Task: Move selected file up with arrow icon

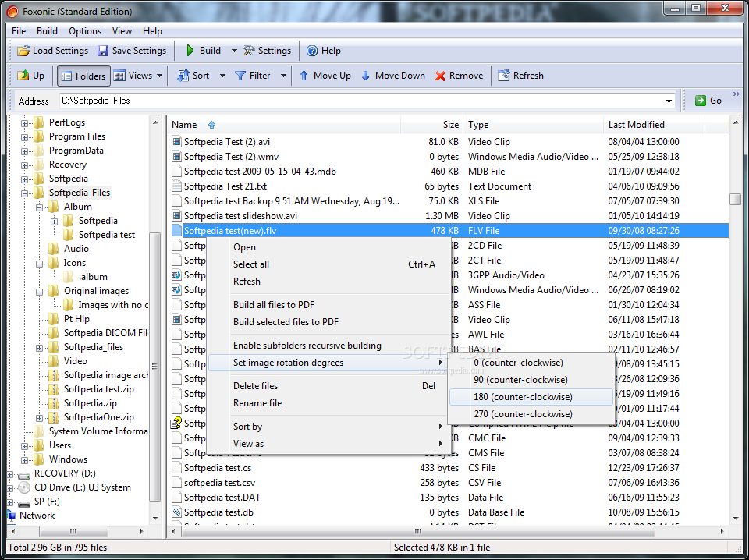Action: (x=304, y=76)
